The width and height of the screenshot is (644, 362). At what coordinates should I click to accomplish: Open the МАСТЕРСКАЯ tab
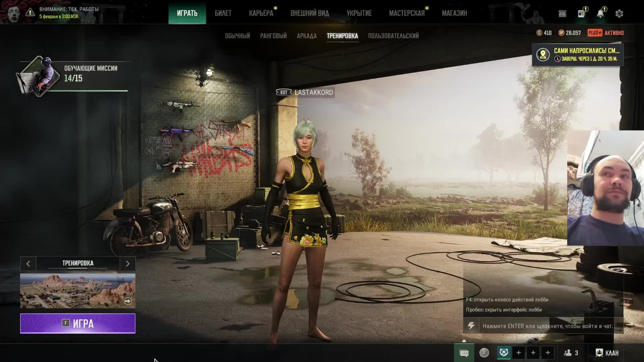407,13
